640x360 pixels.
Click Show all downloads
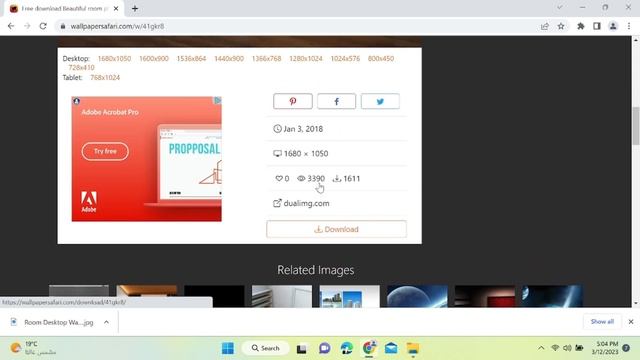tap(602, 322)
